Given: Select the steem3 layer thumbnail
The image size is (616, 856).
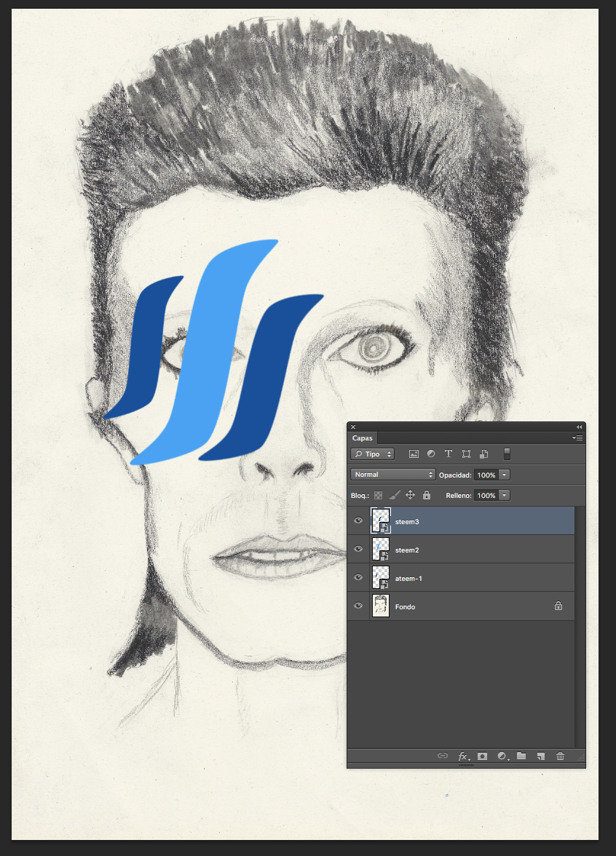Looking at the screenshot, I should 381,520.
